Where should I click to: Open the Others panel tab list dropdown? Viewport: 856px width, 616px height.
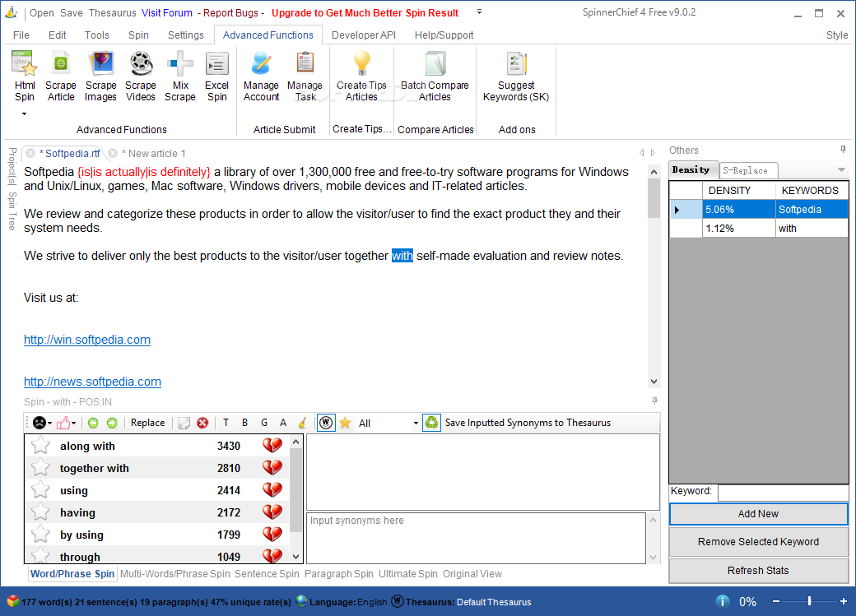click(841, 169)
